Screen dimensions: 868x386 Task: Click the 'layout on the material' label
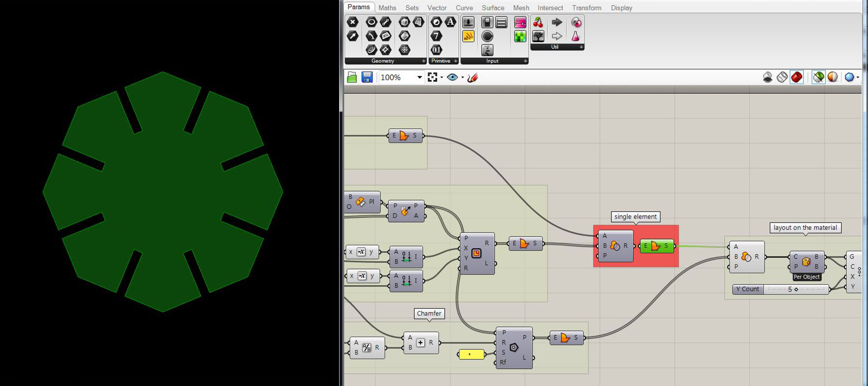(805, 228)
